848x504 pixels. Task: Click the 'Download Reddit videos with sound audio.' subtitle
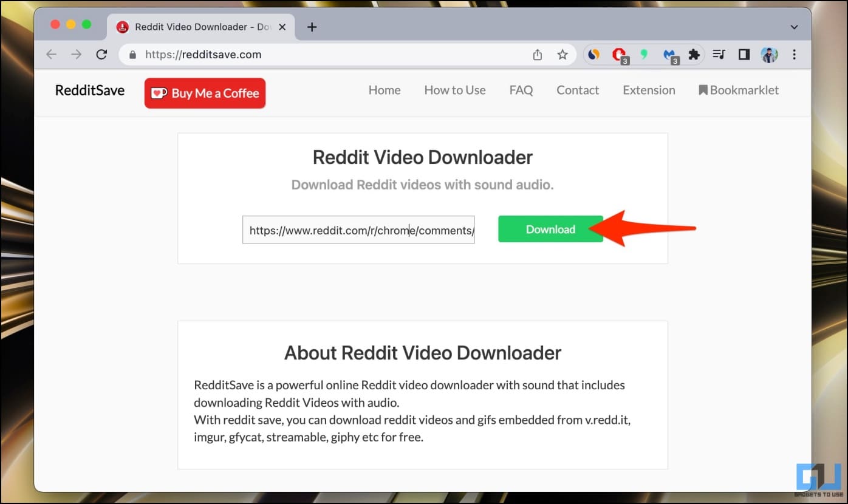[x=423, y=185]
